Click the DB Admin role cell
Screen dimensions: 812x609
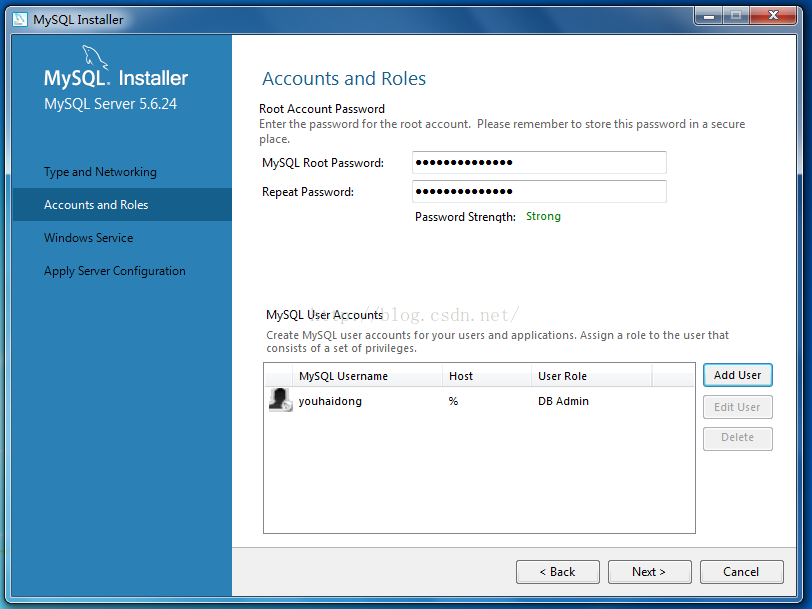coord(563,401)
